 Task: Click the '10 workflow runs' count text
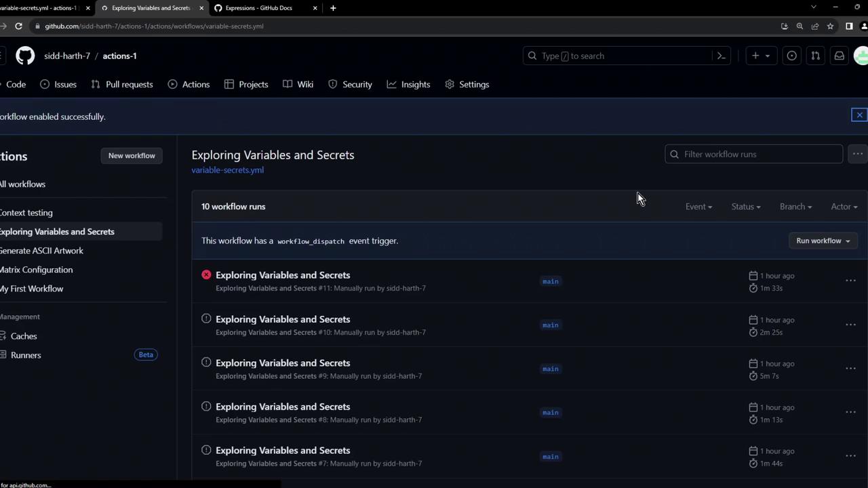(x=233, y=207)
